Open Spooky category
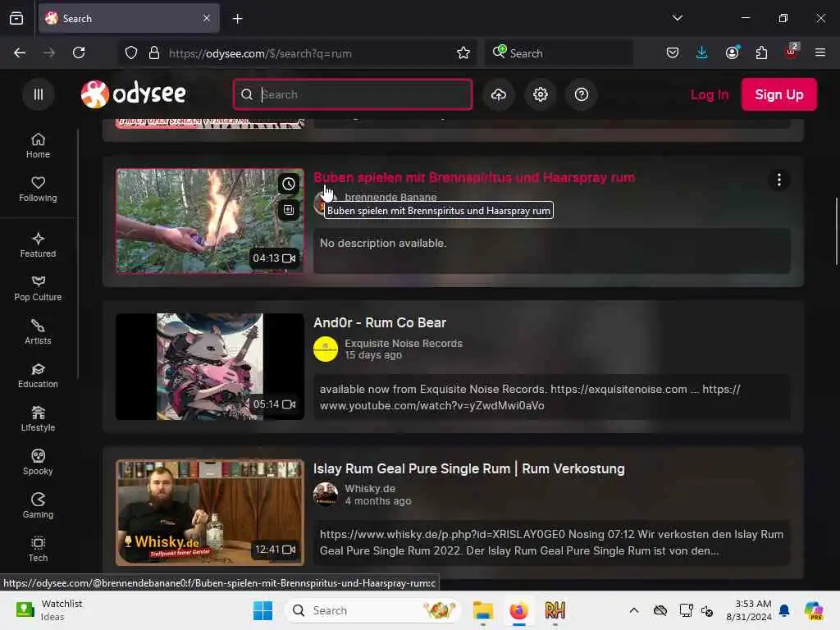The height and width of the screenshot is (630, 840). [38, 463]
